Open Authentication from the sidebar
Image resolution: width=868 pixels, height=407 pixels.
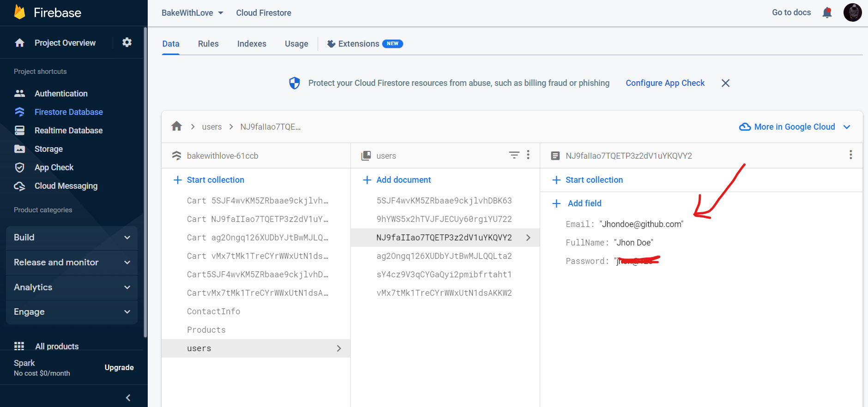(x=61, y=93)
